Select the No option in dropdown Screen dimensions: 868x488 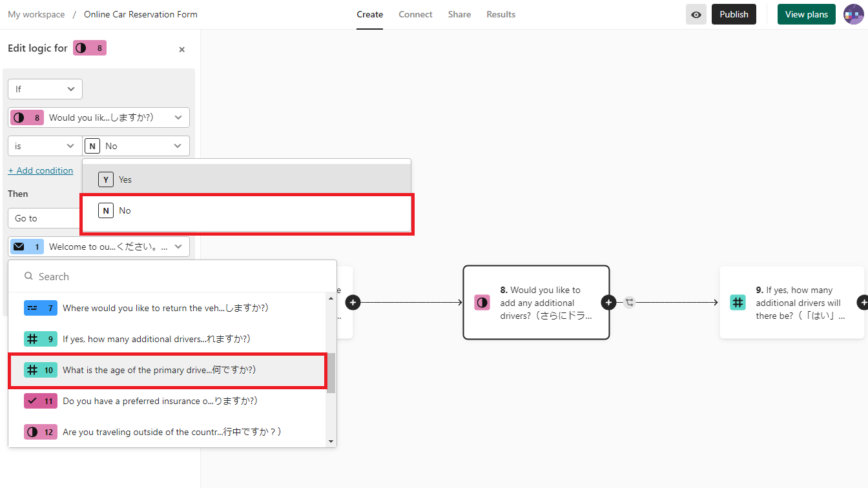click(x=246, y=211)
